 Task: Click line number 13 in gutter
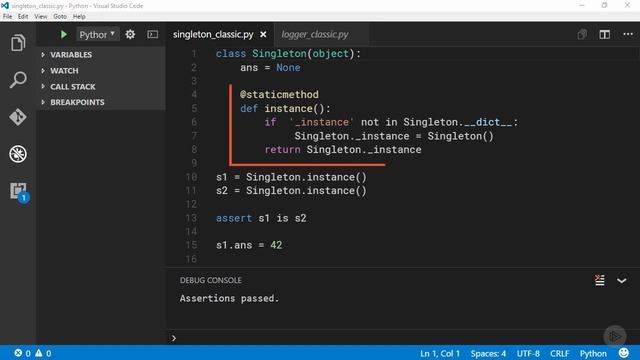tap(191, 218)
